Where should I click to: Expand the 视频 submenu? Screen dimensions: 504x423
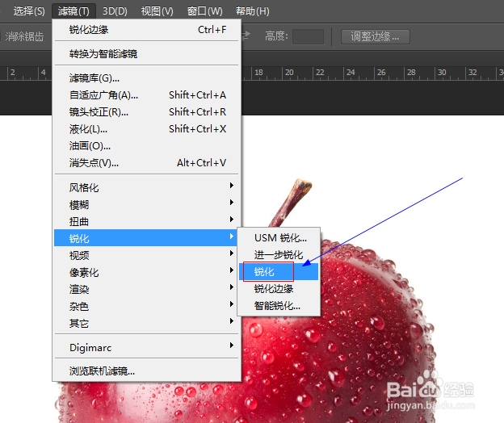(146, 255)
